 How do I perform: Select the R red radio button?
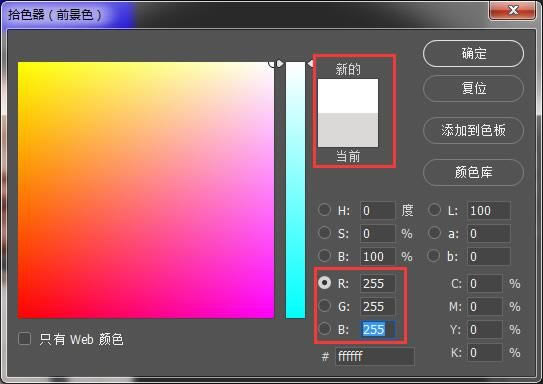click(x=324, y=283)
